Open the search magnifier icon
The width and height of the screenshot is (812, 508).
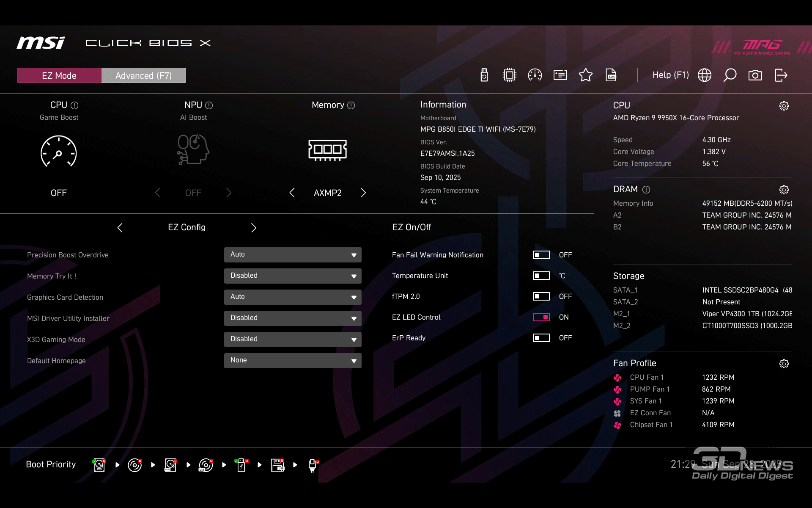pos(730,75)
